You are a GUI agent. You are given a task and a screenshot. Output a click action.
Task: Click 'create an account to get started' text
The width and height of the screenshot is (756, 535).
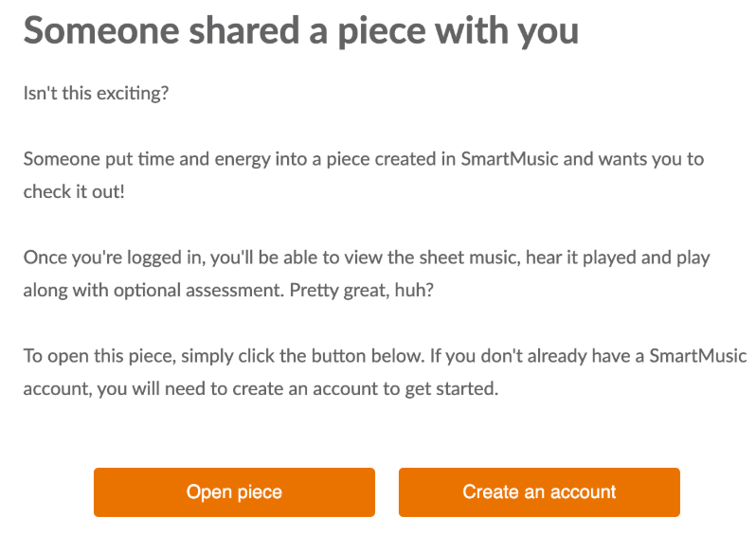pyautogui.click(x=365, y=389)
